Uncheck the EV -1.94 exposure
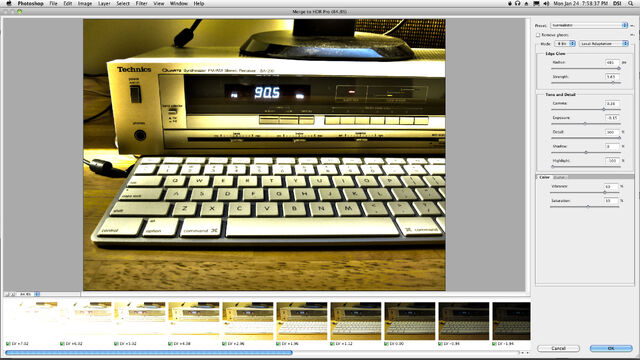 coord(494,344)
